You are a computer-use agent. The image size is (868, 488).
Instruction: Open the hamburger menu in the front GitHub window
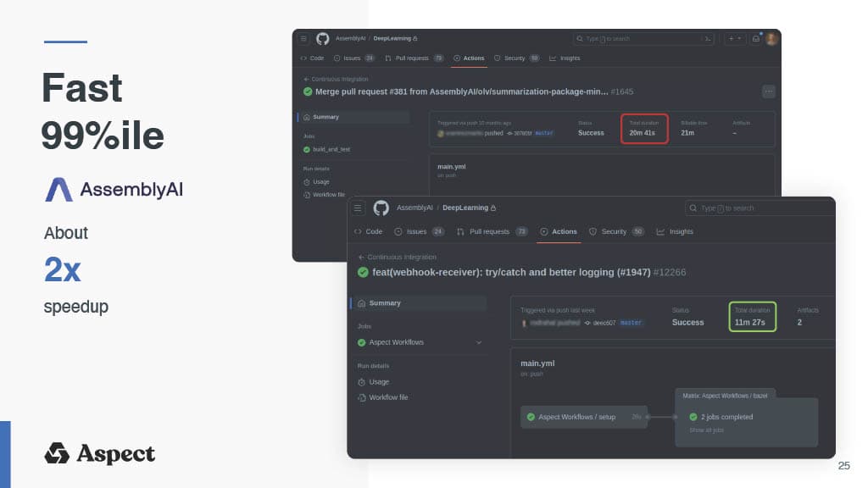point(358,208)
